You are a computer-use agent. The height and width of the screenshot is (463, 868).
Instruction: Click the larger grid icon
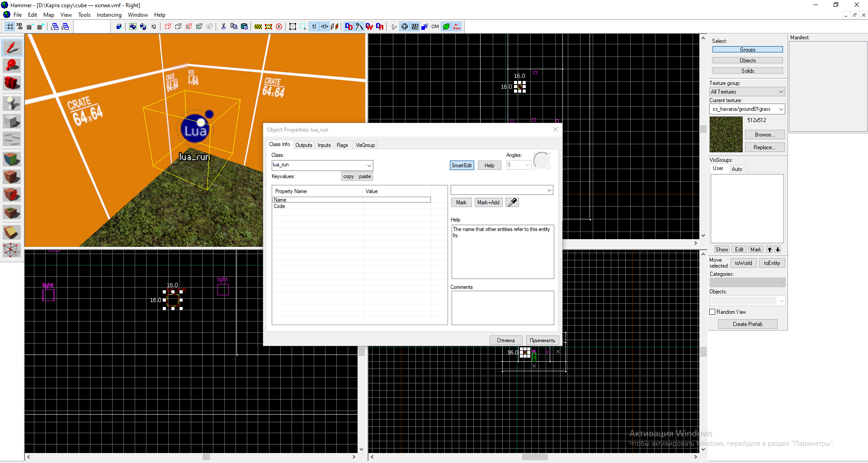tap(40, 27)
